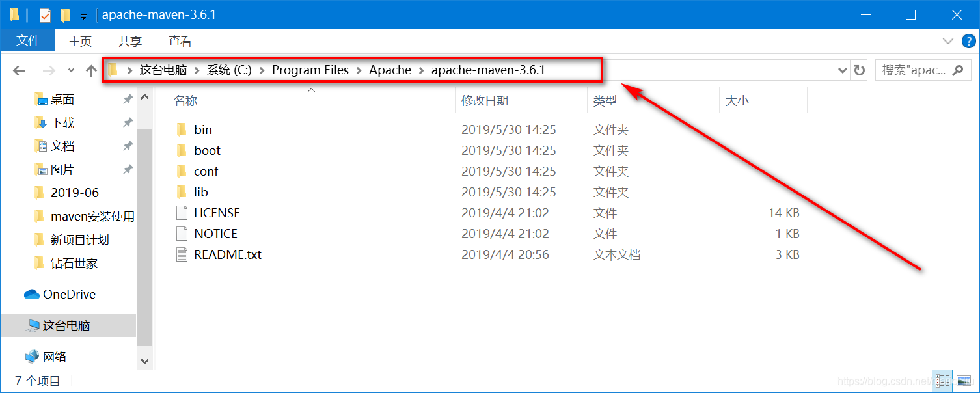Click 系统 (C:) in the address path
Screen dimensions: 980x393
[229, 70]
